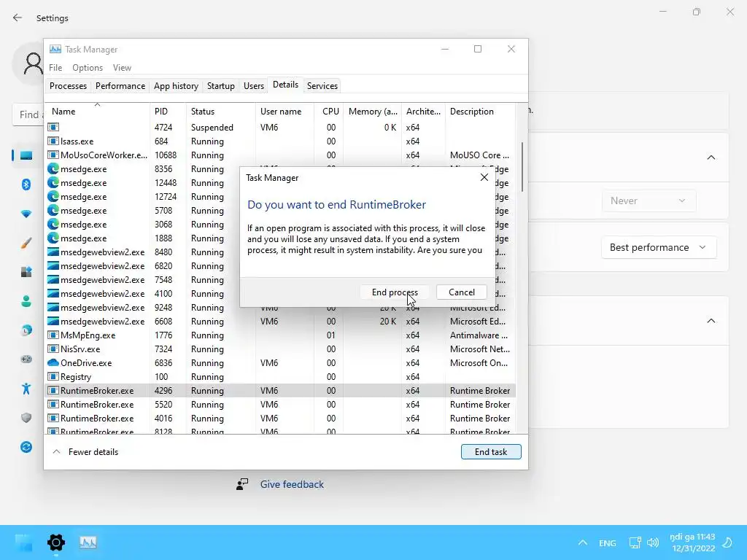Open Windows Update icon in Settings
747x560 pixels.
pos(26,447)
